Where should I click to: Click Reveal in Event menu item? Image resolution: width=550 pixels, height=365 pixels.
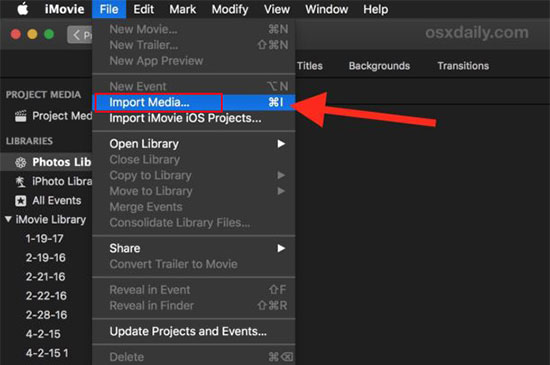(x=194, y=290)
